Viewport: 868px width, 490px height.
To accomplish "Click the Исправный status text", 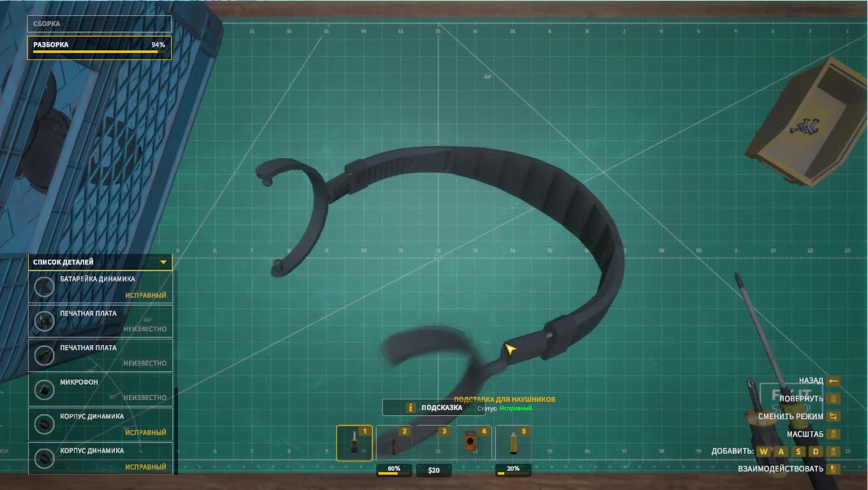I will pos(516,408).
